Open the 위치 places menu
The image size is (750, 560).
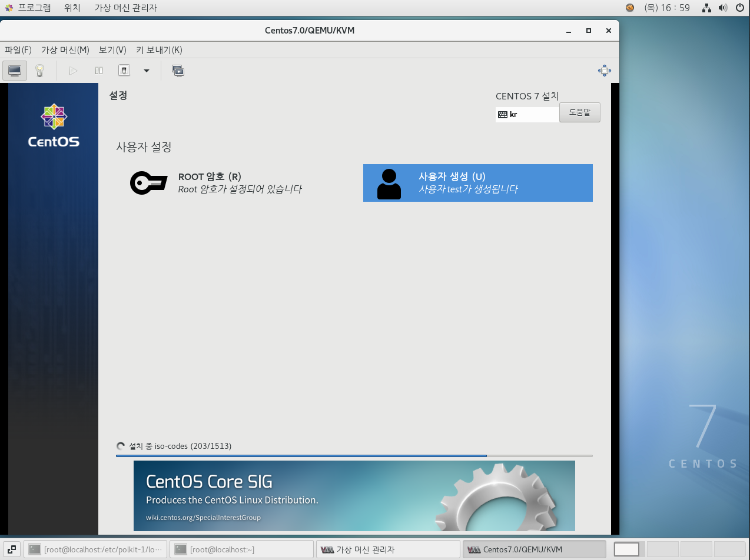coord(72,8)
